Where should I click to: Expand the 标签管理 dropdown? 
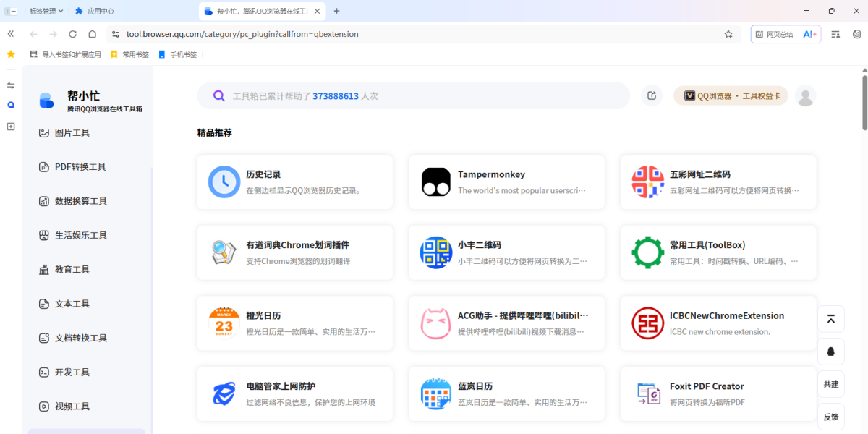(x=46, y=11)
